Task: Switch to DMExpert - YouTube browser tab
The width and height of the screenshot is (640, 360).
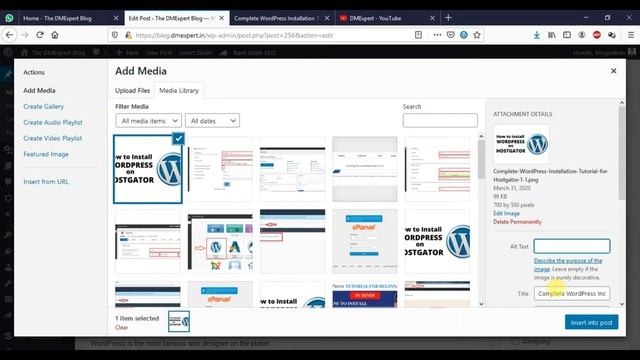Action: pos(387,18)
